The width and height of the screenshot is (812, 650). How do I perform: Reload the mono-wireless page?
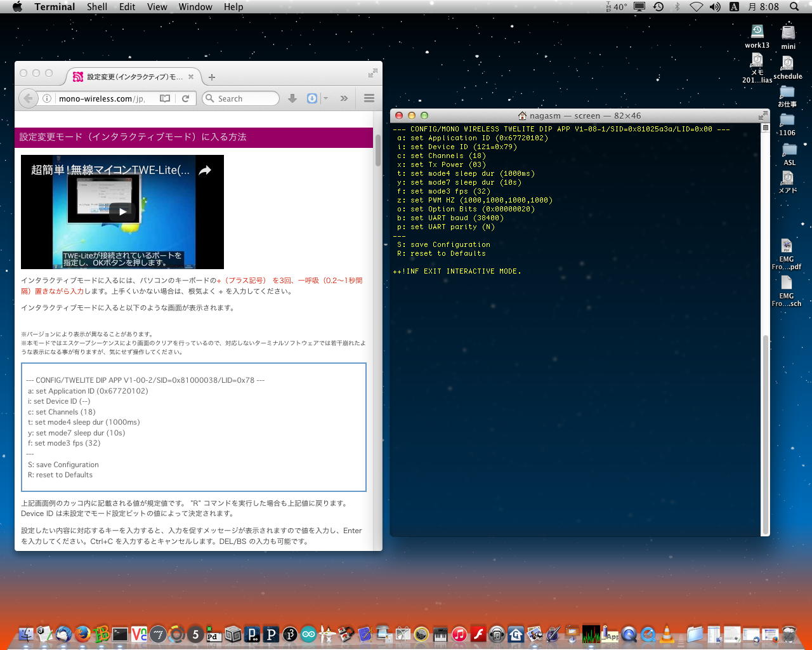[185, 98]
